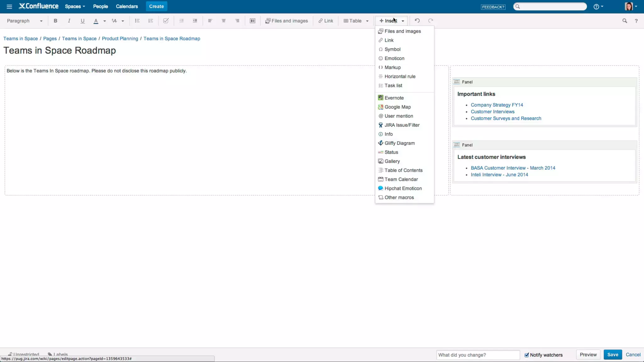Type in 'What did you change?' field
Screen dimensions: 644x362
tap(478, 355)
